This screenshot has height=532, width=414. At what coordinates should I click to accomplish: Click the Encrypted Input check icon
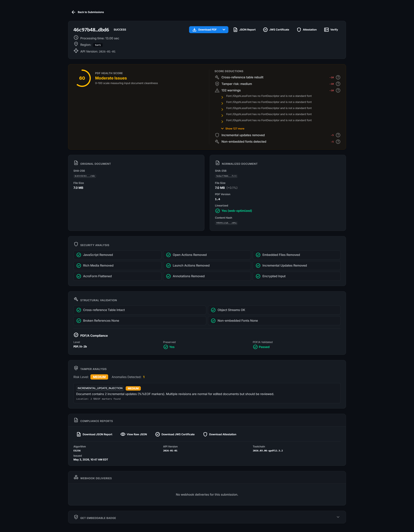click(258, 276)
